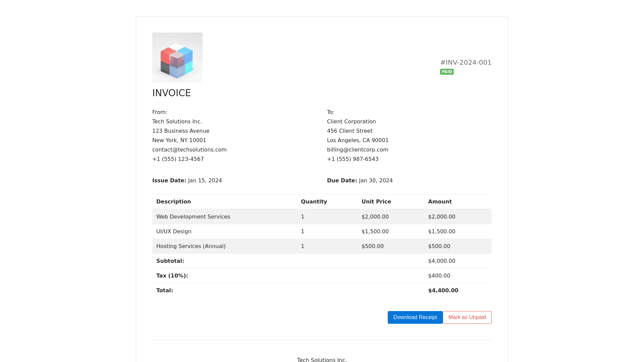Image resolution: width=644 pixels, height=362 pixels.
Task: Click the Description column header
Action: [173, 202]
